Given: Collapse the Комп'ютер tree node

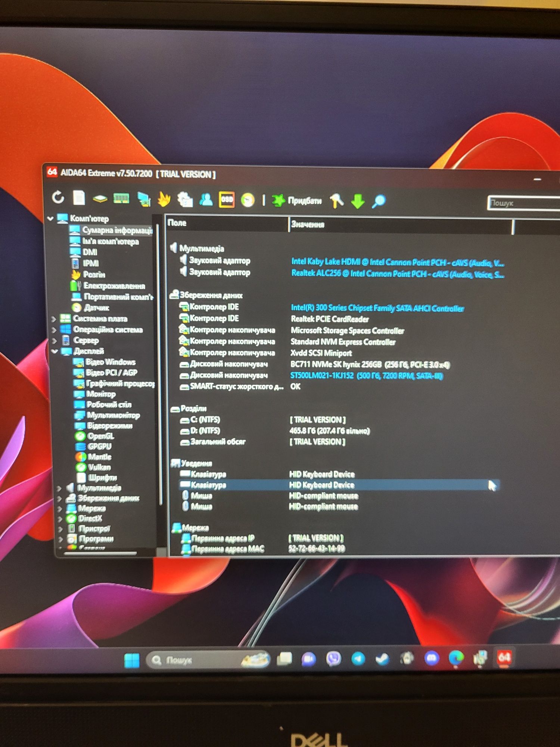Looking at the screenshot, I should pos(50,218).
